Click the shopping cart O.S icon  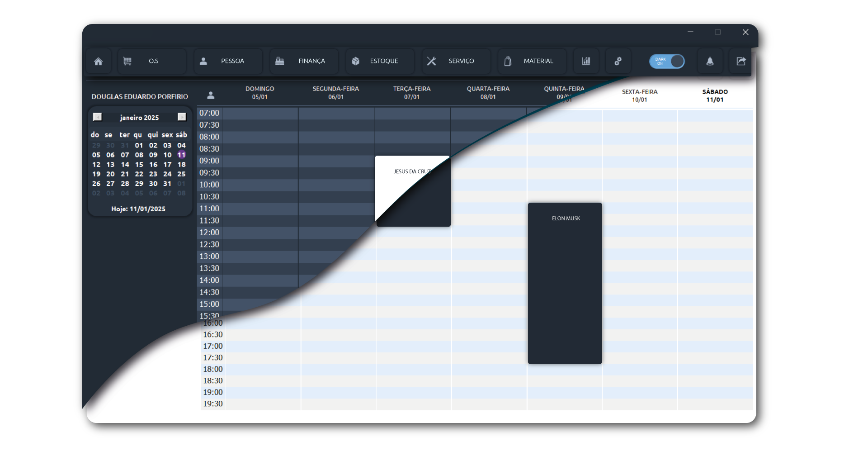pos(127,61)
